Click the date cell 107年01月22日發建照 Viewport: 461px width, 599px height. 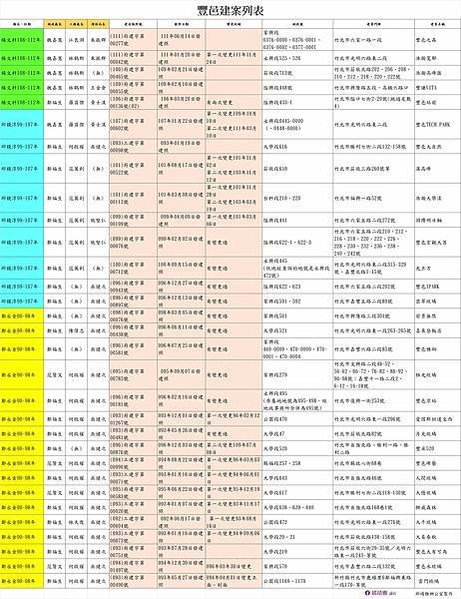tap(181, 125)
